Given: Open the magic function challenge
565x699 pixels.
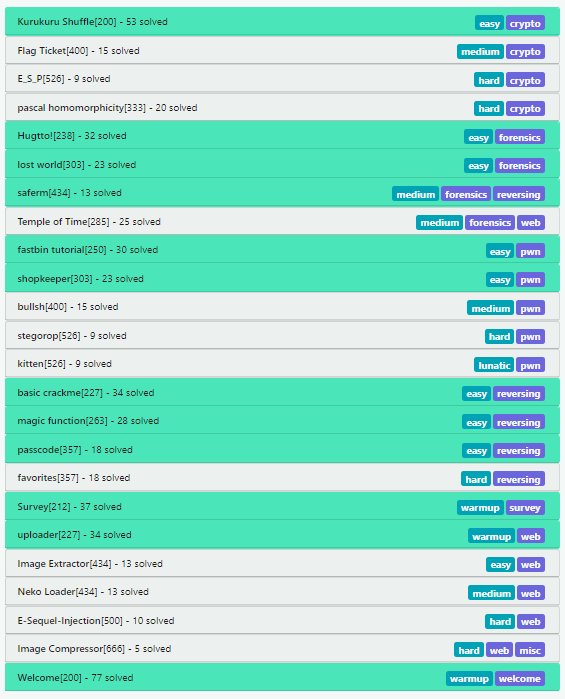Looking at the screenshot, I should pyautogui.click(x=282, y=421).
